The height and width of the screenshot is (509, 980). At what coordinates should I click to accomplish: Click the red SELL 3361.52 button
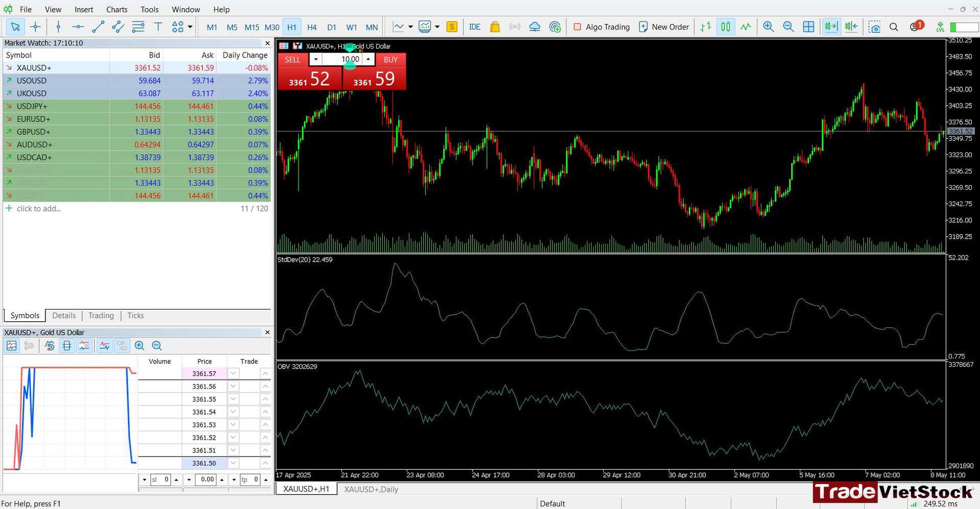310,79
